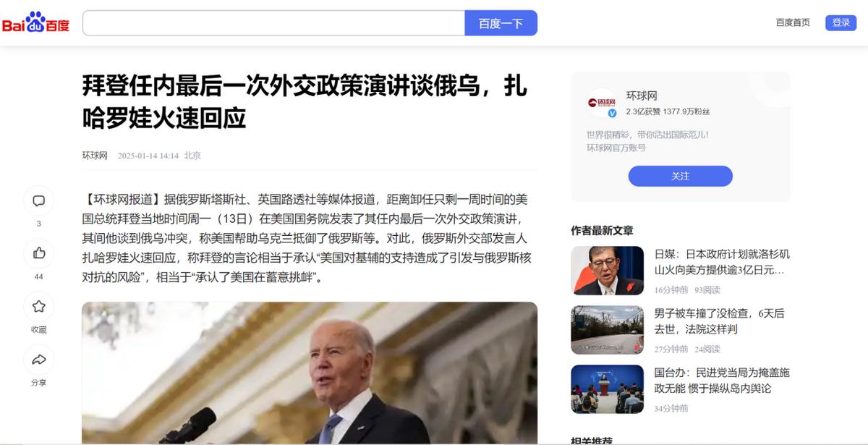Click the 百度一下 search button
This screenshot has width=868, height=445.
tap(501, 23)
